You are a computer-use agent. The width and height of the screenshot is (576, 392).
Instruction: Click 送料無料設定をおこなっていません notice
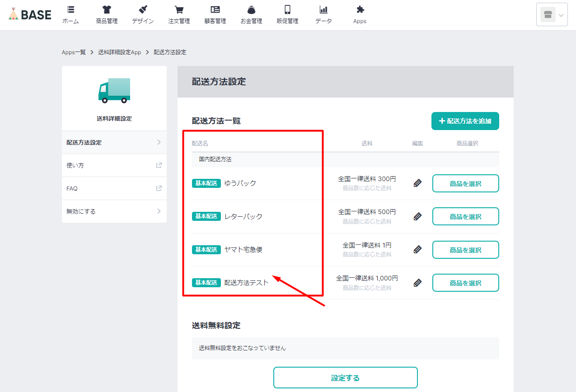[346, 348]
